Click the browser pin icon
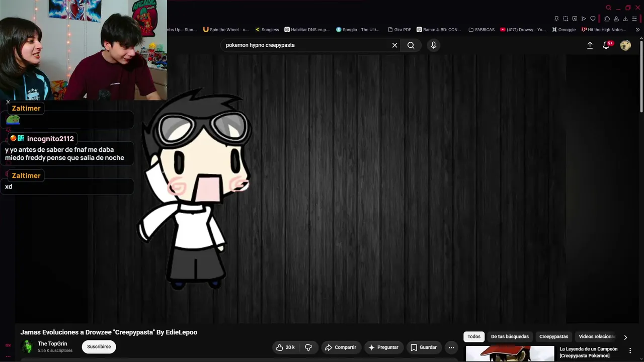 (x=556, y=19)
